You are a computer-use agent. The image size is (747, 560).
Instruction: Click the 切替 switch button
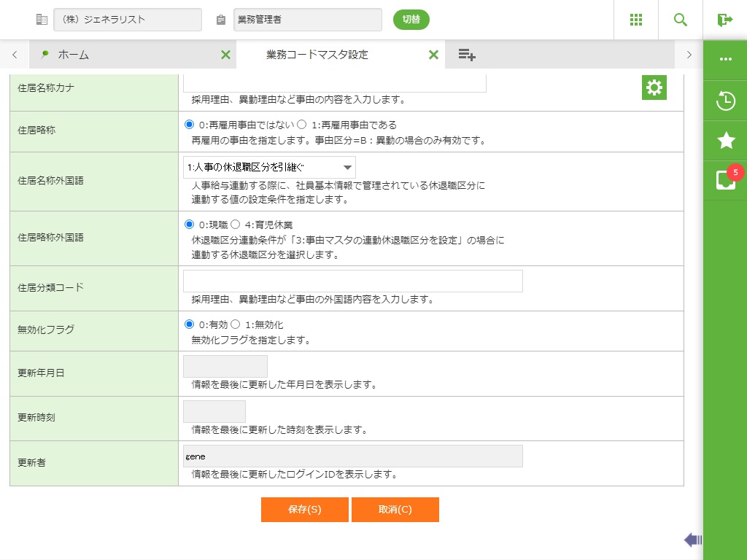tap(411, 20)
